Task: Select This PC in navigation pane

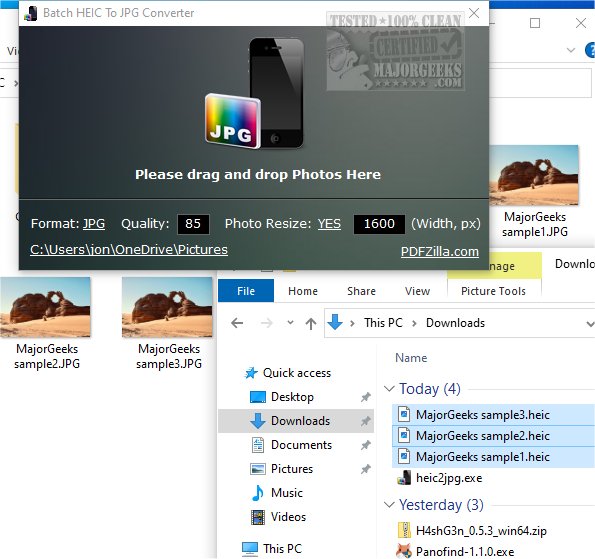Action: tap(282, 548)
